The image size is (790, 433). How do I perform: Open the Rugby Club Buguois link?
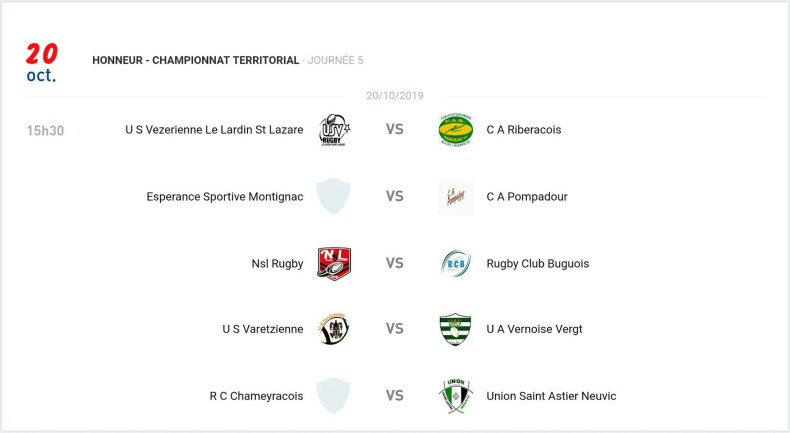coord(538,264)
